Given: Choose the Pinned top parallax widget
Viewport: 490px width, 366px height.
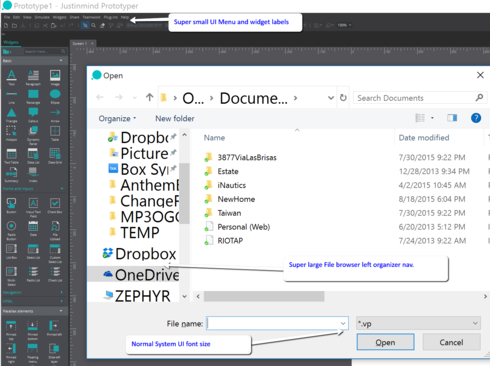Looking at the screenshot, I should [11, 330].
